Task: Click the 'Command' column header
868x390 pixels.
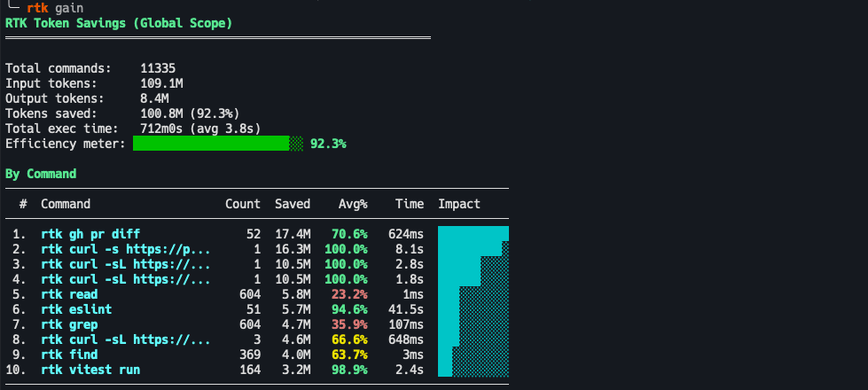Action: pyautogui.click(x=66, y=204)
